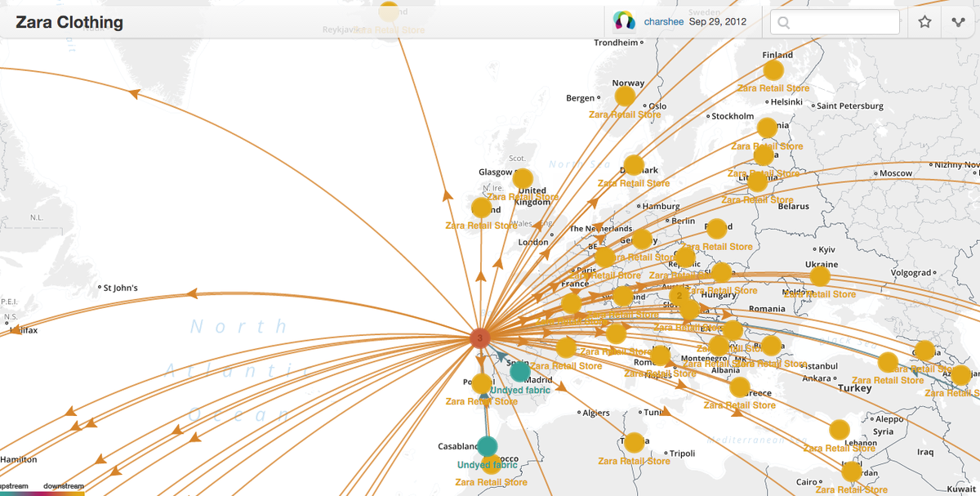Screen dimensions: 980x496
Task: Select the store node in Tunisia
Action: 634,442
